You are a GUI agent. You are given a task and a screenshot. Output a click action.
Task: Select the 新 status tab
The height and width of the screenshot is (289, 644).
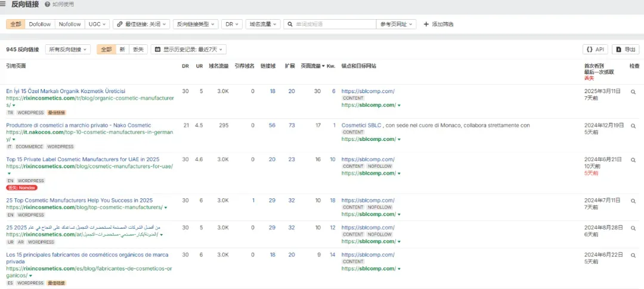122,50
